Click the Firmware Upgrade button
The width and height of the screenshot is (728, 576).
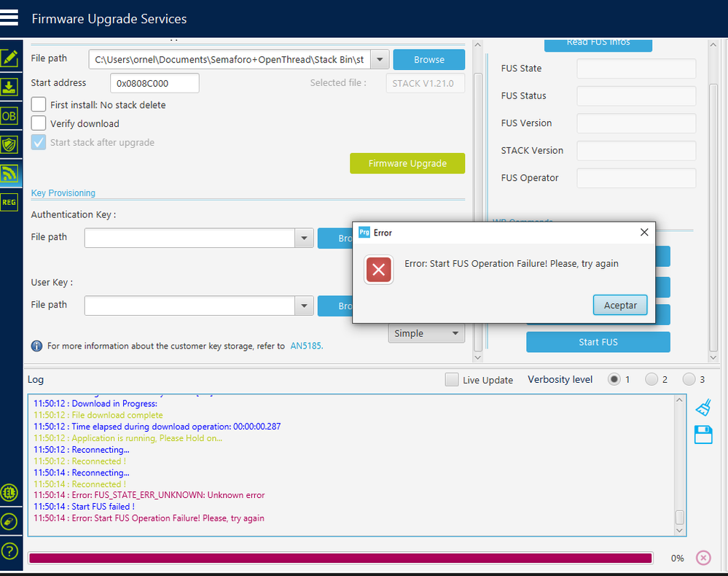(x=407, y=163)
